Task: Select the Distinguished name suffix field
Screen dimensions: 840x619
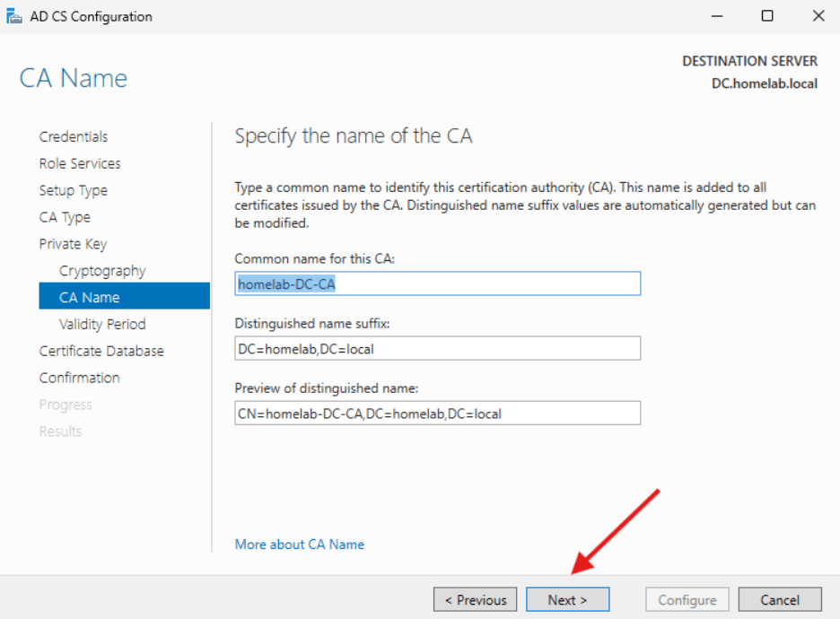Action: coord(437,348)
